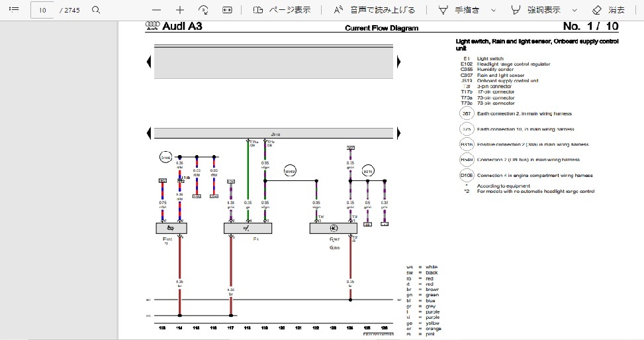Enable the 強調表示 highlighter tool
This screenshot has width=644, height=340.
(536, 10)
